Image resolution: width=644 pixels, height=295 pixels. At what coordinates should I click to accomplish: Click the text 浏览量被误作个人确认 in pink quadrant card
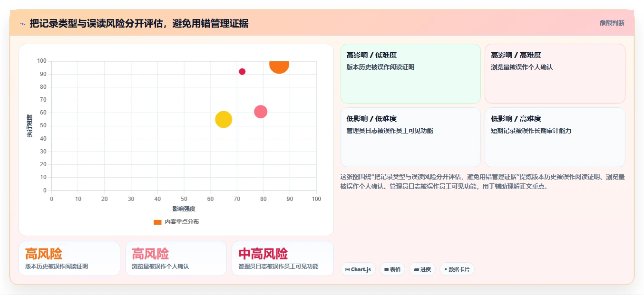point(522,67)
